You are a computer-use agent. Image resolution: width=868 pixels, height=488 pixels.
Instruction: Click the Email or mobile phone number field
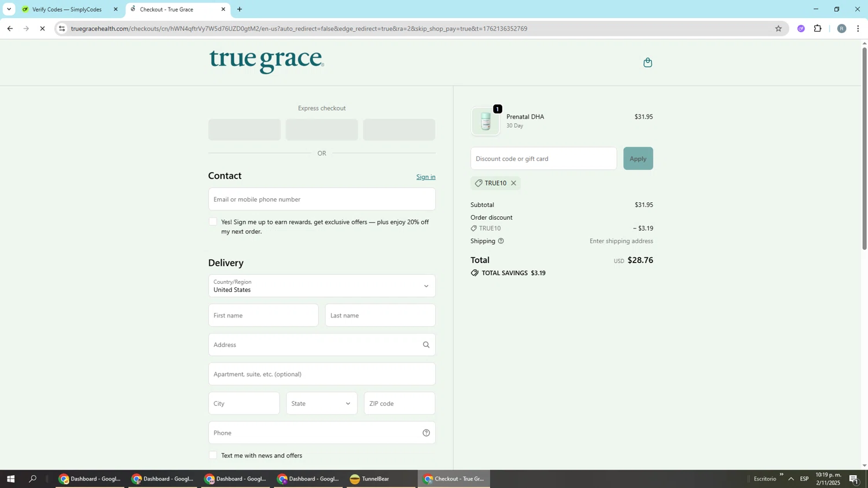point(322,199)
